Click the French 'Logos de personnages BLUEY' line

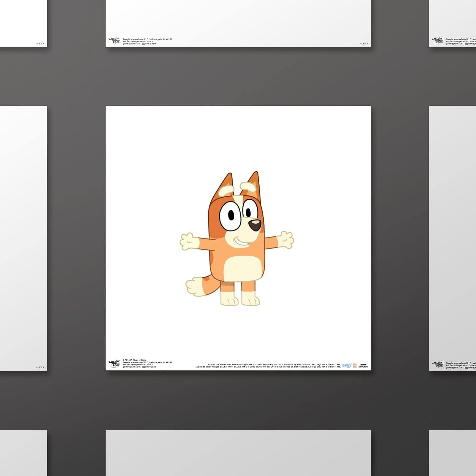click(268, 367)
